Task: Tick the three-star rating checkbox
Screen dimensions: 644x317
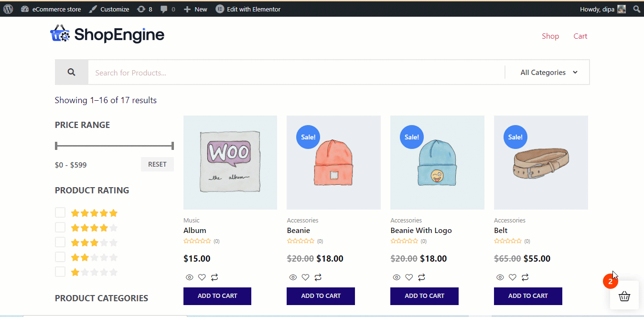Action: pos(60,242)
